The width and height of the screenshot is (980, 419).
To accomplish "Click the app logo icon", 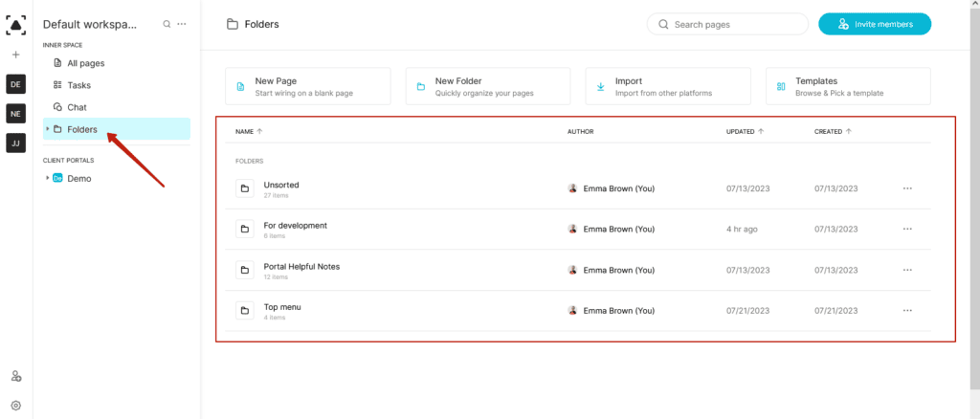I will [16, 24].
